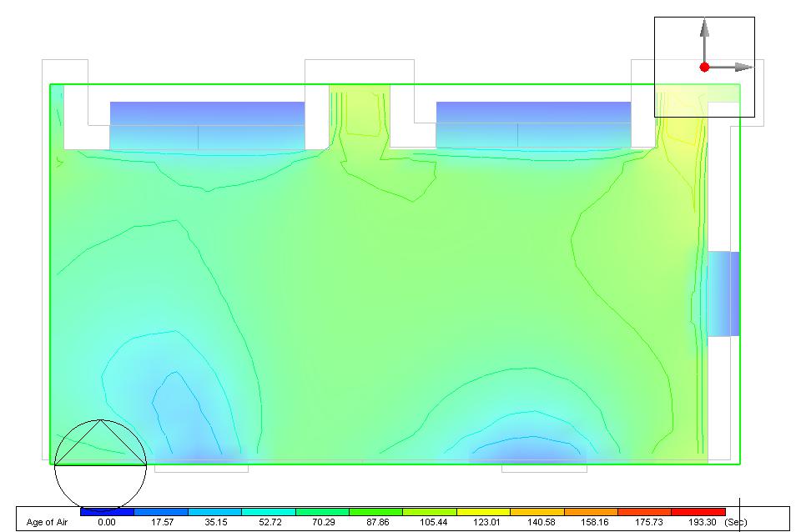
Task: Click the legend value "158.16"
Action: pos(594,522)
